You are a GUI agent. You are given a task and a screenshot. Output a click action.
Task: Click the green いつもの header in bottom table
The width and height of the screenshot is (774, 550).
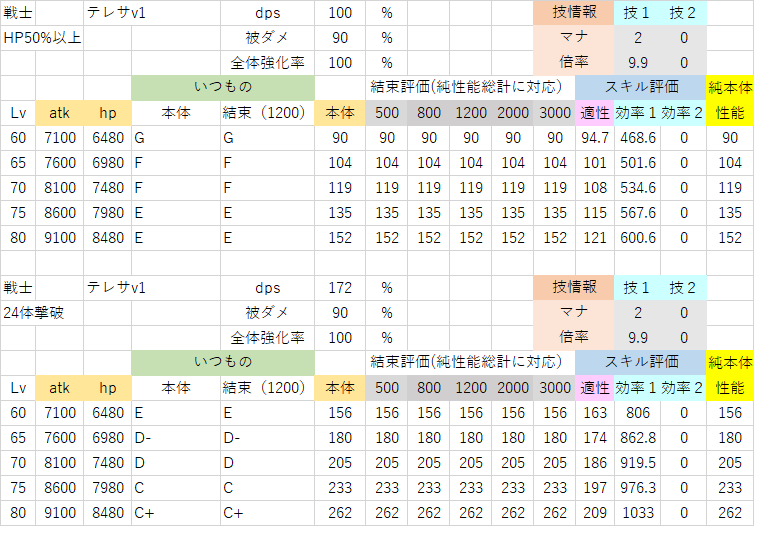pyautogui.click(x=222, y=363)
